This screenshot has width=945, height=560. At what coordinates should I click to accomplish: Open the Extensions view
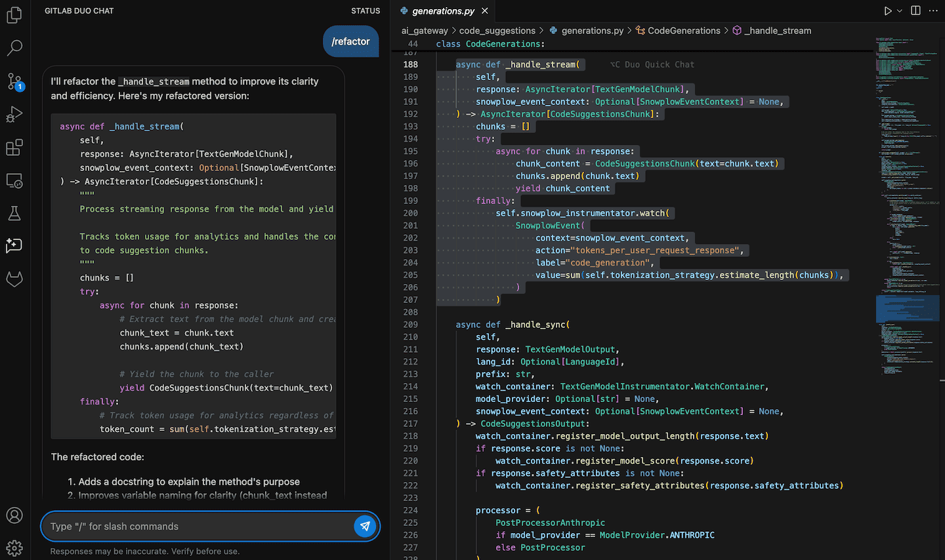click(14, 148)
